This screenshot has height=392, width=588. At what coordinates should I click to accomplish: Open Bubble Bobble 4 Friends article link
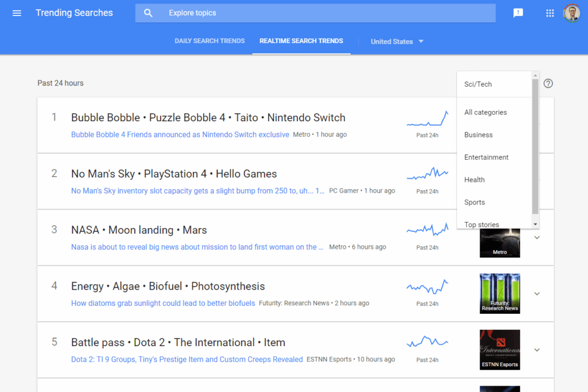[x=180, y=134]
